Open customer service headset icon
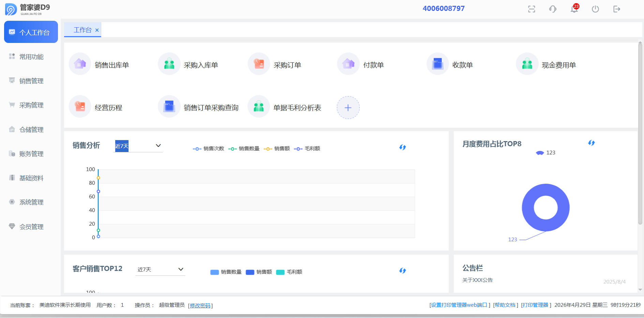 pos(553,9)
